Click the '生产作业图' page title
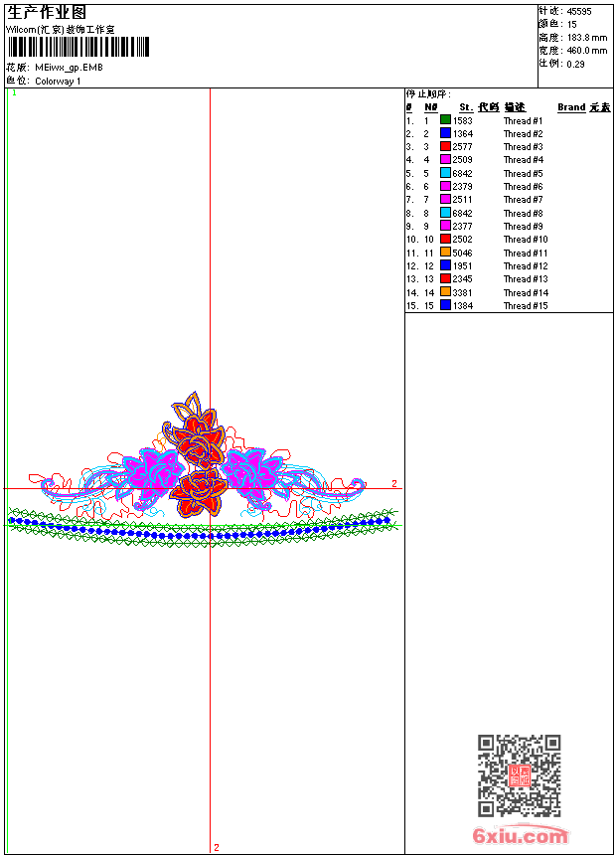Viewport: 616px width, 855px height. pos(47,13)
